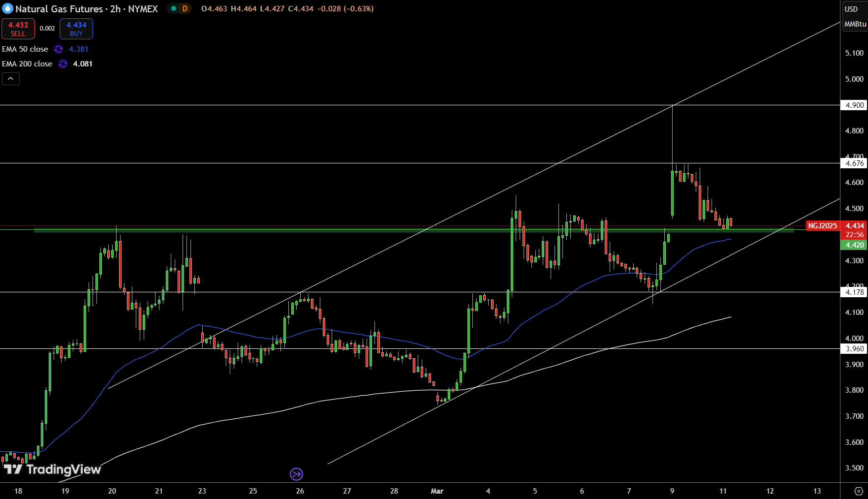The image size is (868, 499).
Task: Click the 4.600 price axis label
Action: pos(854,183)
